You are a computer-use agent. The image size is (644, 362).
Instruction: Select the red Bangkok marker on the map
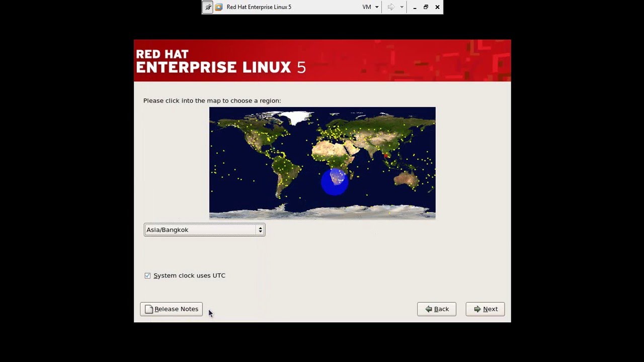click(386, 156)
